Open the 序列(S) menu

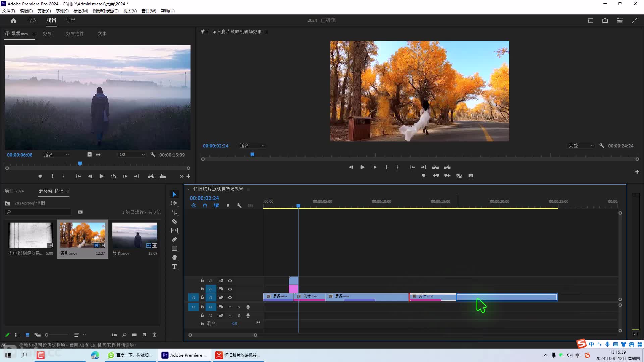[x=62, y=11]
